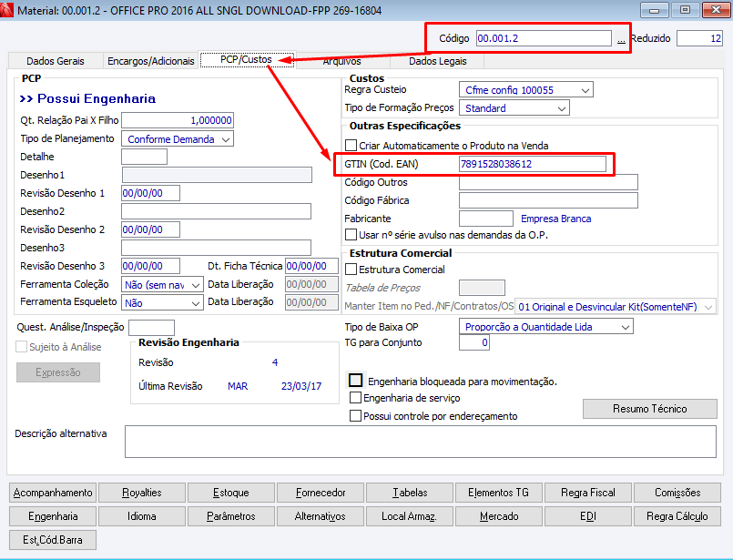The height and width of the screenshot is (560, 733).
Task: Toggle Engenharia de serviço checkbox
Action: tap(356, 398)
